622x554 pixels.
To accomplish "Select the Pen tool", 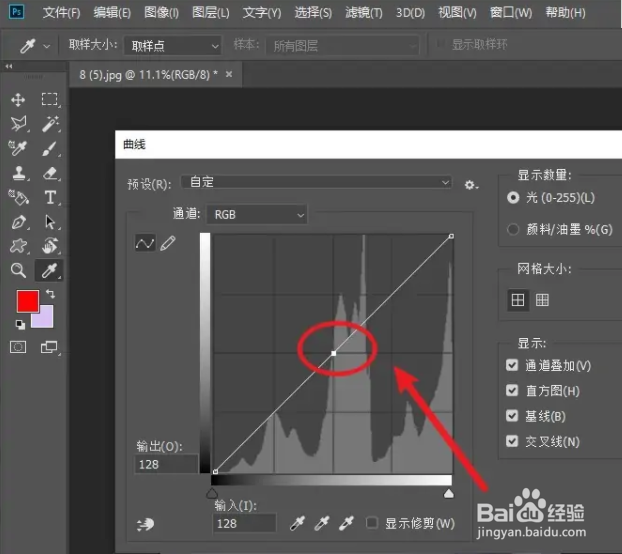I will [18, 222].
